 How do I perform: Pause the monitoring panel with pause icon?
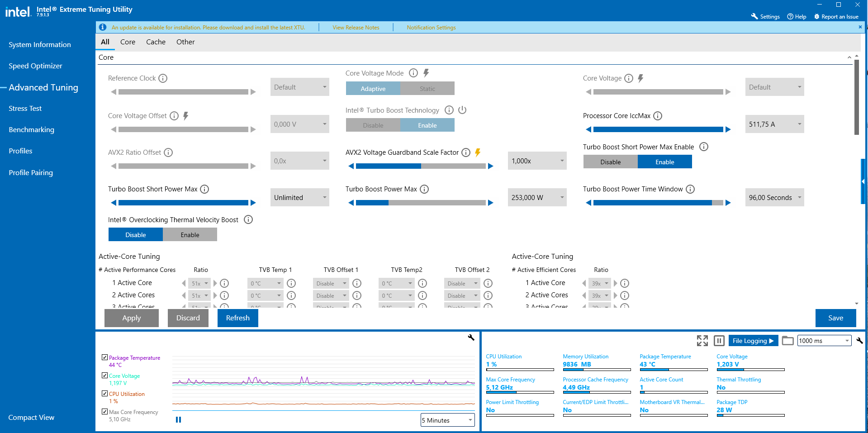click(x=719, y=341)
